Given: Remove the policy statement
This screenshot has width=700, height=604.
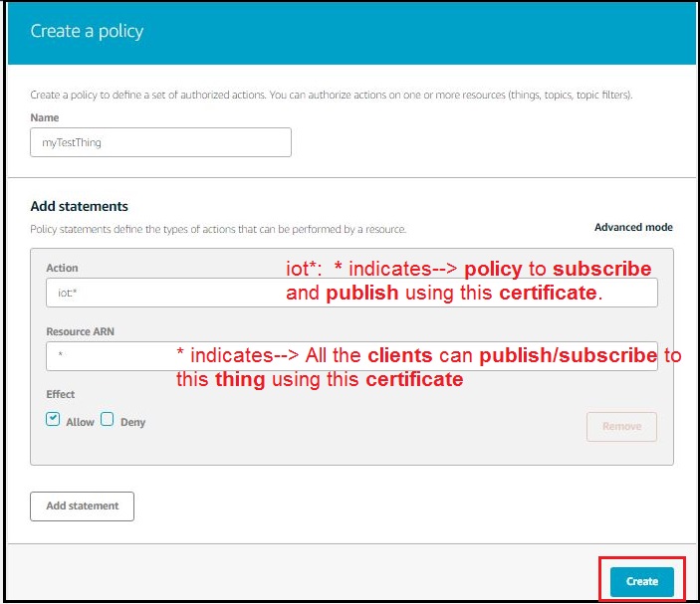Looking at the screenshot, I should tap(621, 427).
